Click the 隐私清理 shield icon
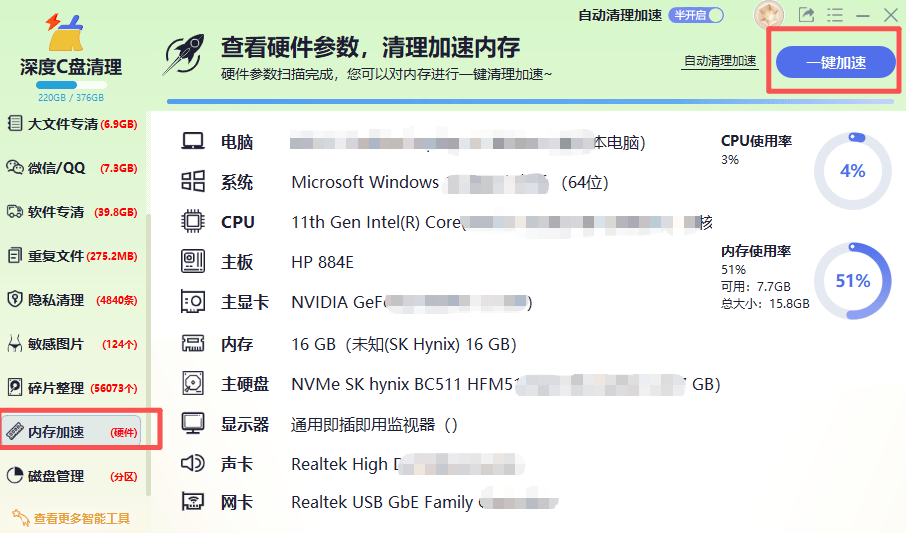The image size is (906, 533). [x=14, y=299]
